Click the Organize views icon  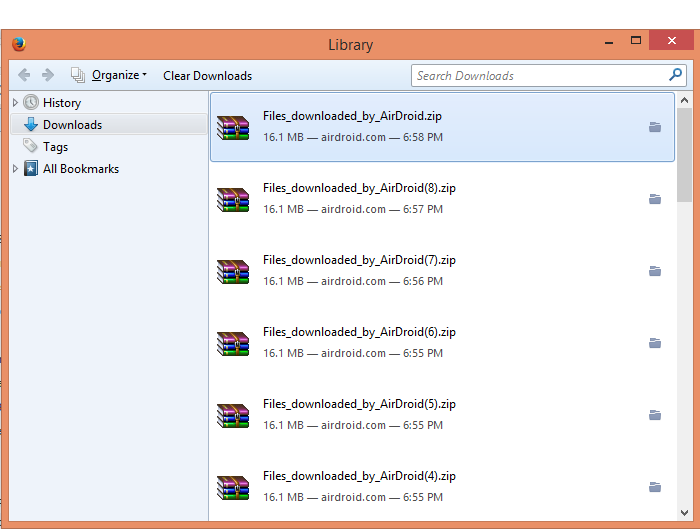[x=78, y=75]
